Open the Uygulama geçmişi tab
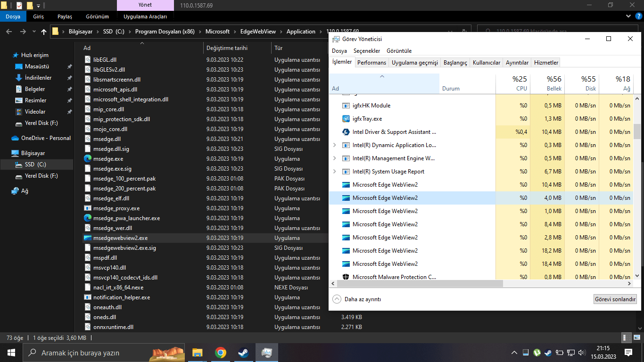Image resolution: width=644 pixels, height=362 pixels. click(415, 63)
